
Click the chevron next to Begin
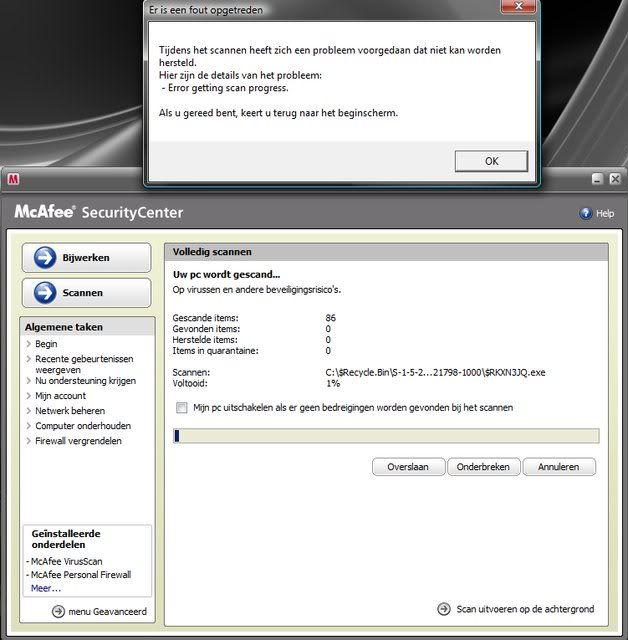pyautogui.click(x=29, y=344)
